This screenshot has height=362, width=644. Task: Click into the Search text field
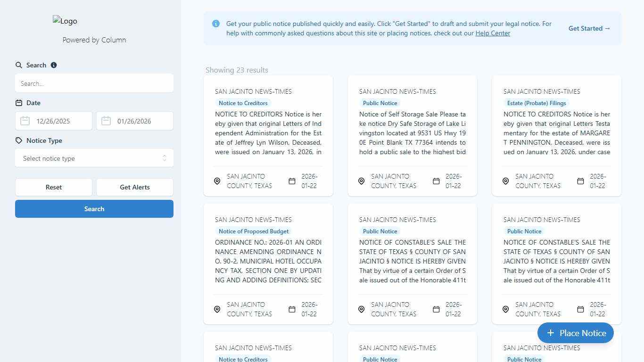[x=94, y=83]
